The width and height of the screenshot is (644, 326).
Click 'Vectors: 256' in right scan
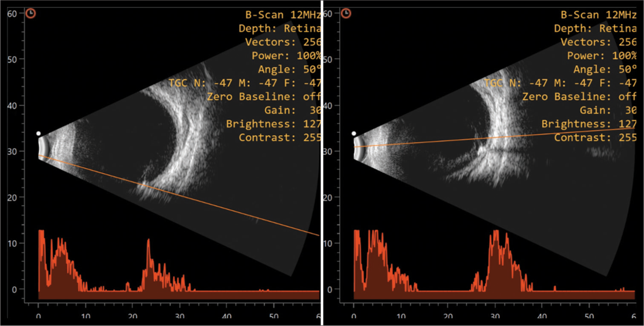(x=598, y=42)
